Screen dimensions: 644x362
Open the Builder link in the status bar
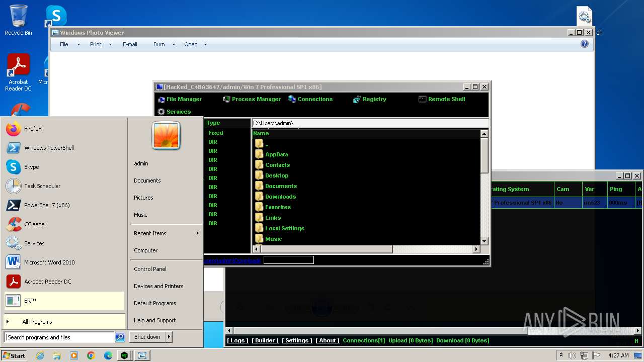tap(265, 340)
